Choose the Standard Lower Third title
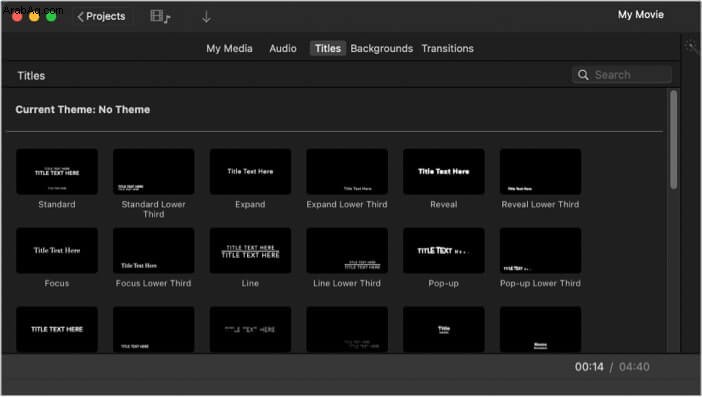702x397 pixels. (x=154, y=171)
